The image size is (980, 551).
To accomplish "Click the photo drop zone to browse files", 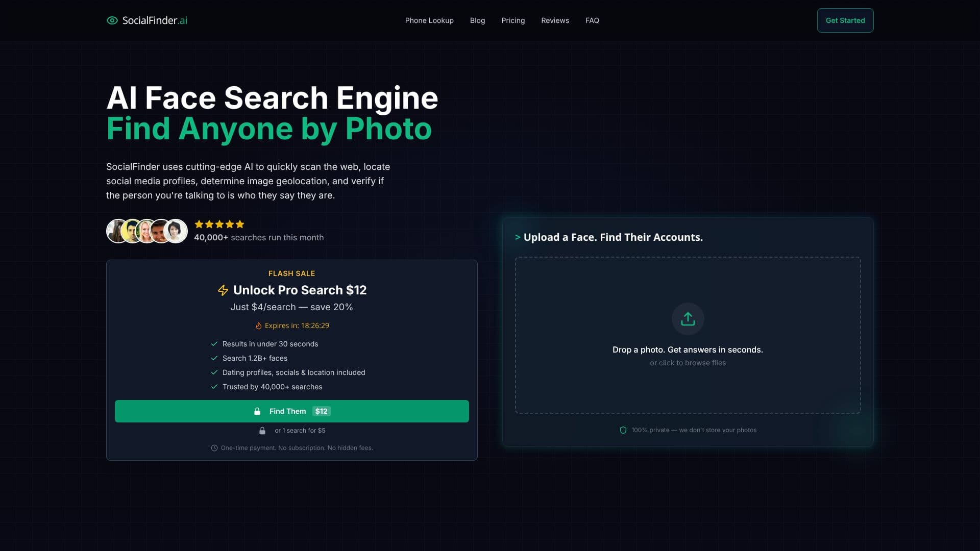I will (688, 335).
